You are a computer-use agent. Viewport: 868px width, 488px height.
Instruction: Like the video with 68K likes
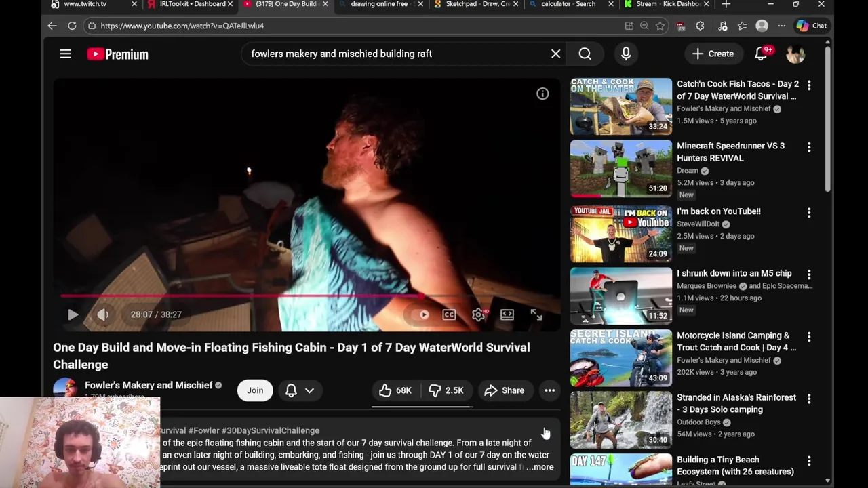(395, 390)
